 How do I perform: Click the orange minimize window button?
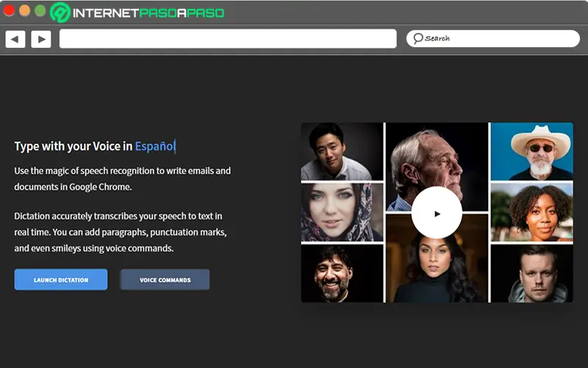(24, 10)
